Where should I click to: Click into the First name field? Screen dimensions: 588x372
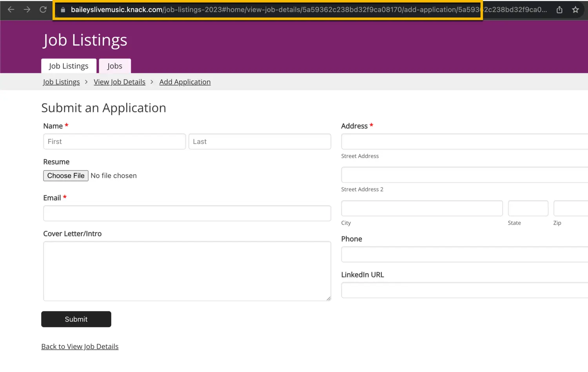114,141
